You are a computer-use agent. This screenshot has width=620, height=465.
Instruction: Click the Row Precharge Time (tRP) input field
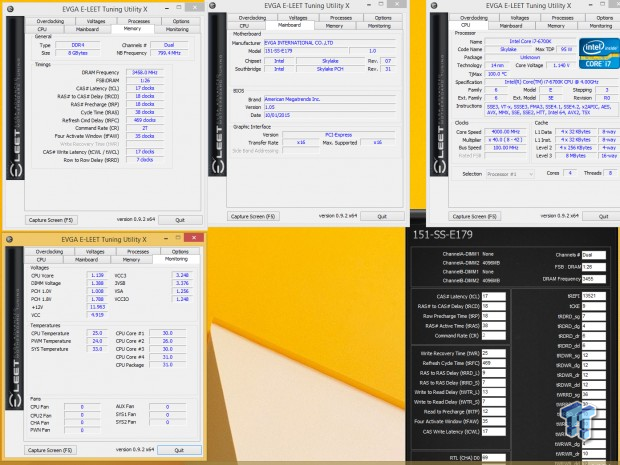493,316
